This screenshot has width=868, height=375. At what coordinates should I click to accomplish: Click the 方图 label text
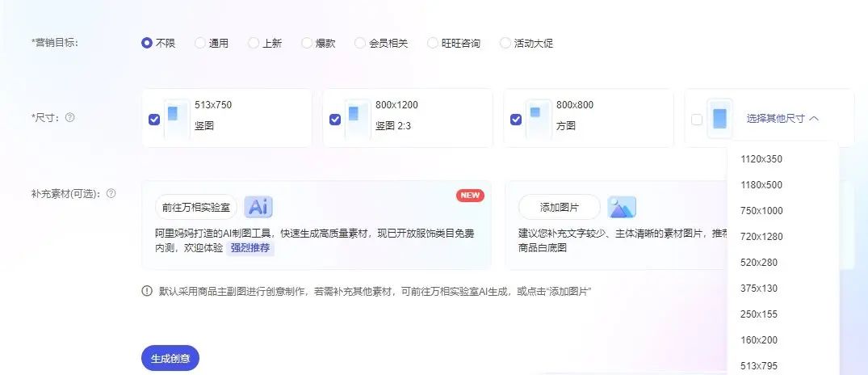point(566,126)
